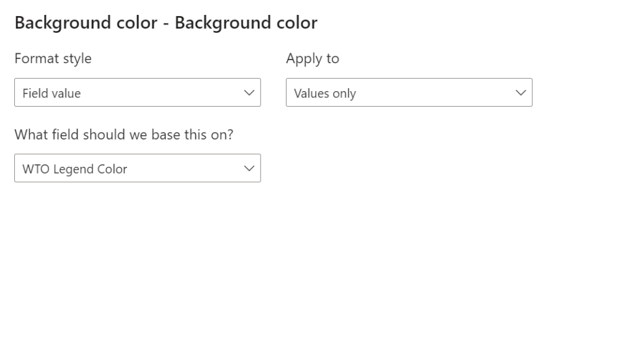Click the Apply to dropdown chevron
The height and width of the screenshot is (364, 635).
pos(520,92)
